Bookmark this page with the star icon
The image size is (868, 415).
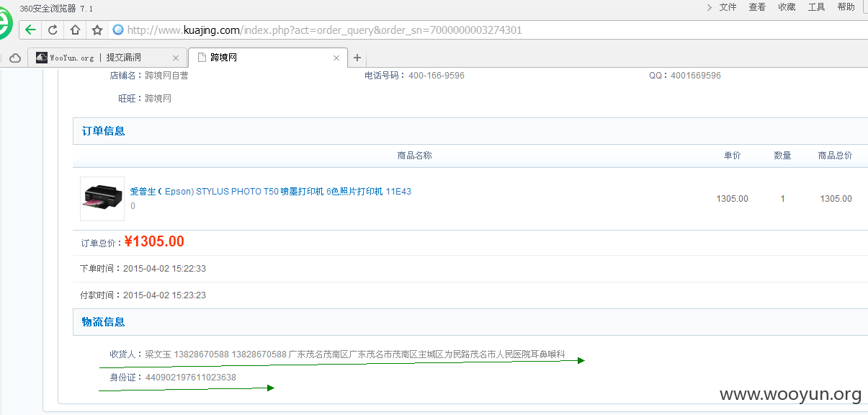click(x=97, y=30)
